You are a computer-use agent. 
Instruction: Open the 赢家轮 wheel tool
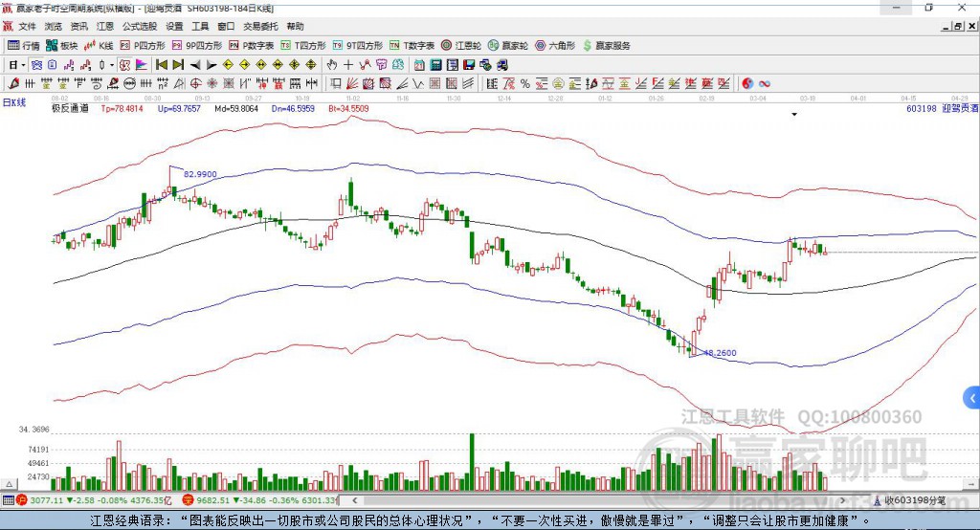[508, 46]
